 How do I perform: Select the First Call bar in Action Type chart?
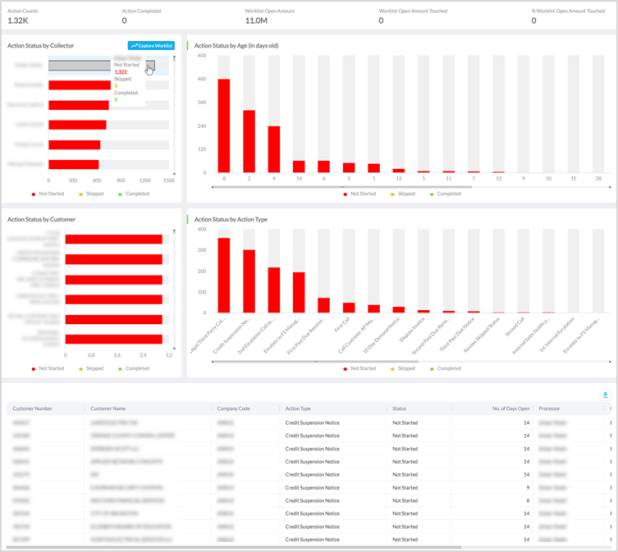click(349, 308)
